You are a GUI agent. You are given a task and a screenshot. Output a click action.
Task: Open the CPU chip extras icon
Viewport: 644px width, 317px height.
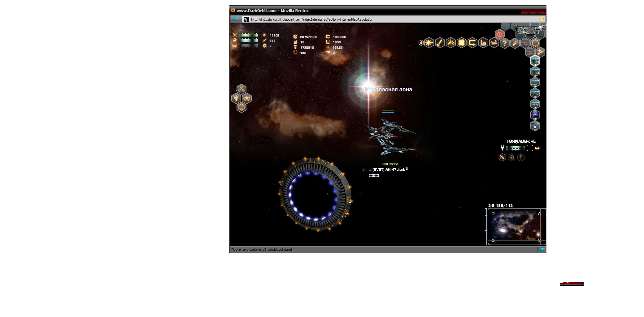click(462, 43)
